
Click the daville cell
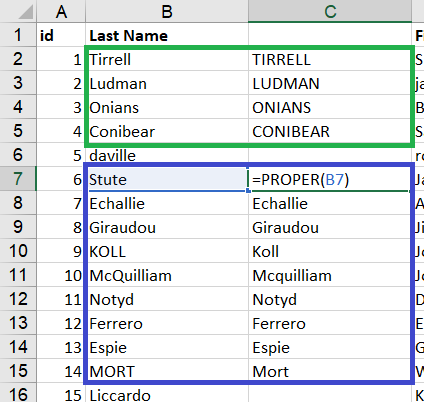(x=167, y=155)
